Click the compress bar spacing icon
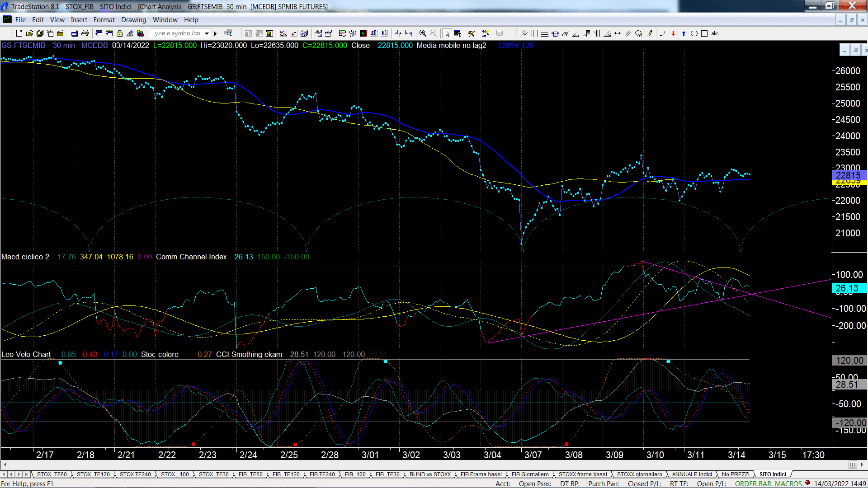This screenshot has width=868, height=488. pyautogui.click(x=398, y=33)
